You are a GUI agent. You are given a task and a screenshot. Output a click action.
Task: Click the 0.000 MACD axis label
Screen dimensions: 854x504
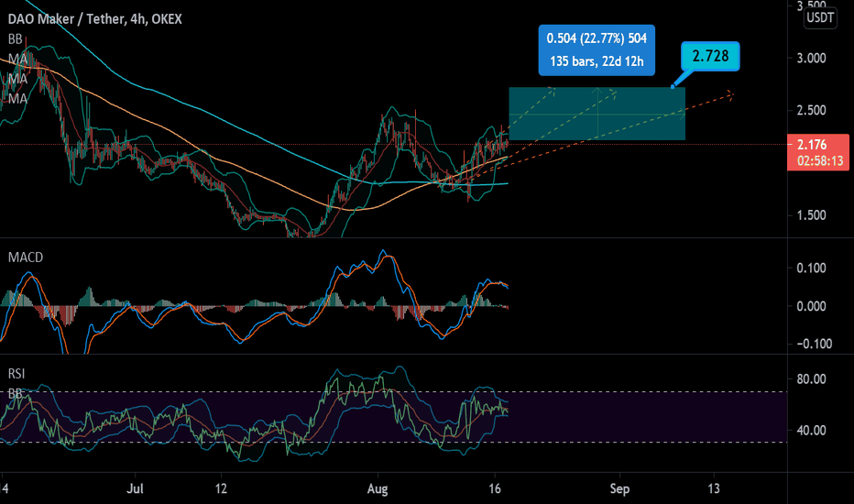pyautogui.click(x=812, y=306)
